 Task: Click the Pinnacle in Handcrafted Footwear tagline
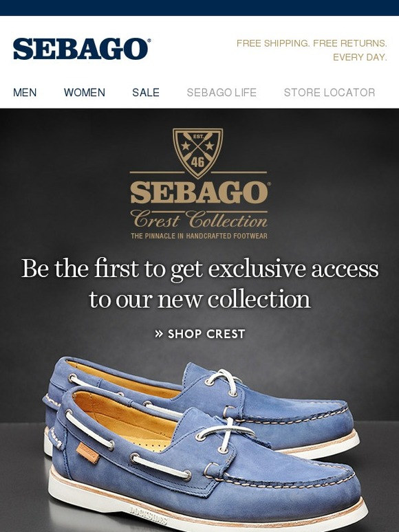click(199, 236)
